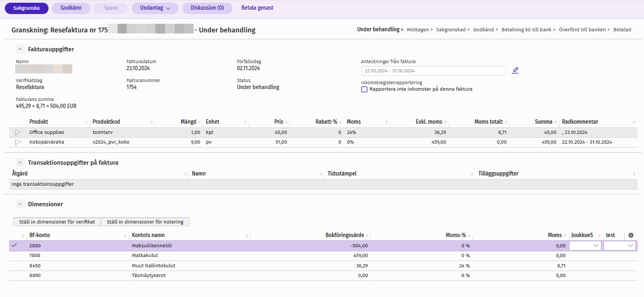Select the Betalad status step
The image size is (644, 297).
[622, 30]
